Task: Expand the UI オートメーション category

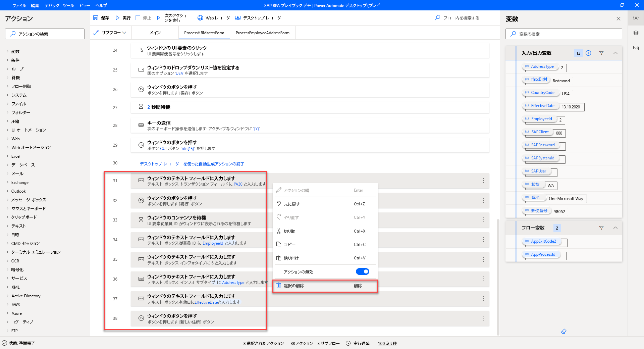Action: pos(7,130)
